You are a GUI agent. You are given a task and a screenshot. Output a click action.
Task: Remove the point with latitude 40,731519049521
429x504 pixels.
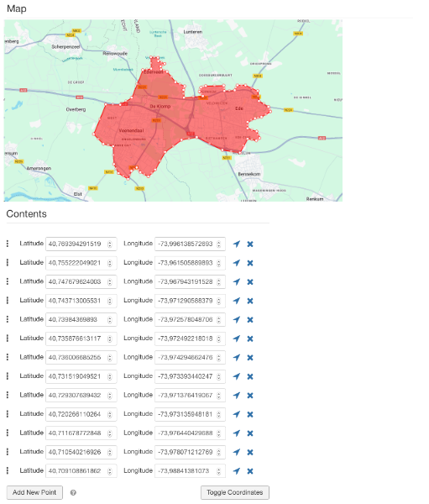(x=250, y=376)
